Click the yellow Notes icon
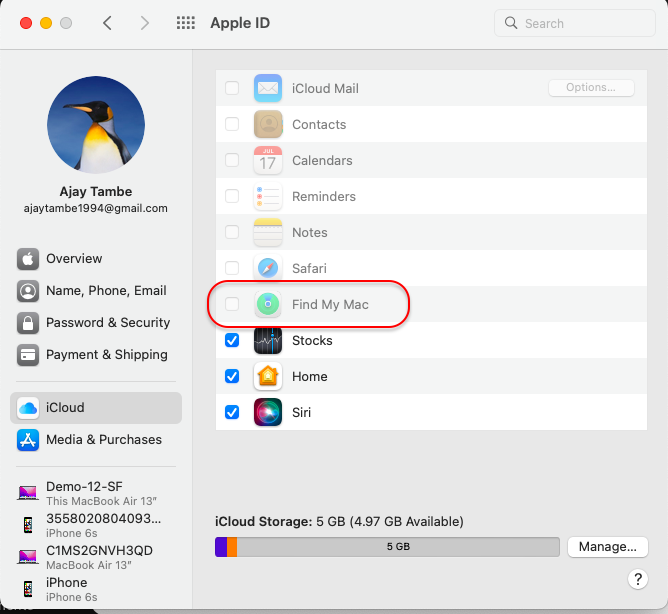 [268, 232]
